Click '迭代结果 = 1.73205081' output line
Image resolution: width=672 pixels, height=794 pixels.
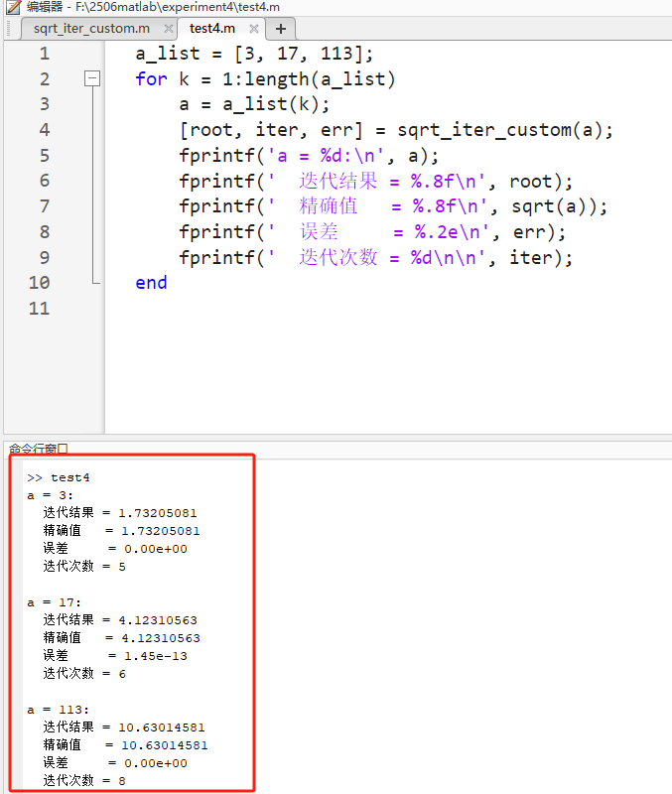119,513
